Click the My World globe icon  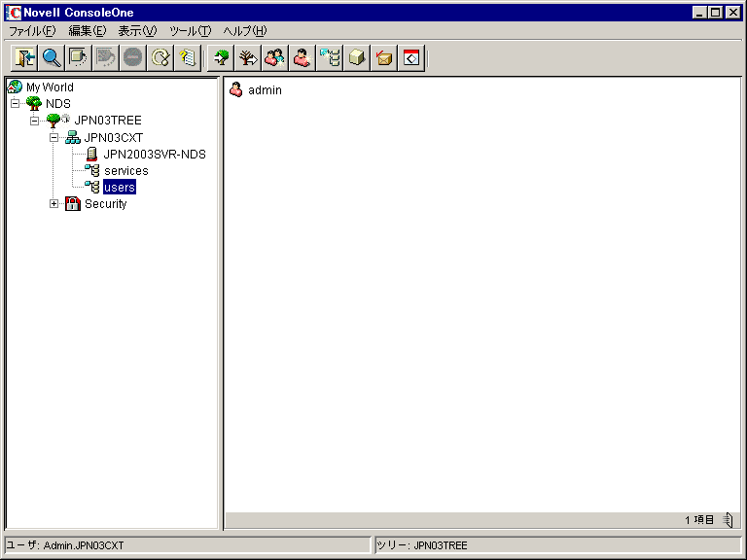tap(16, 87)
